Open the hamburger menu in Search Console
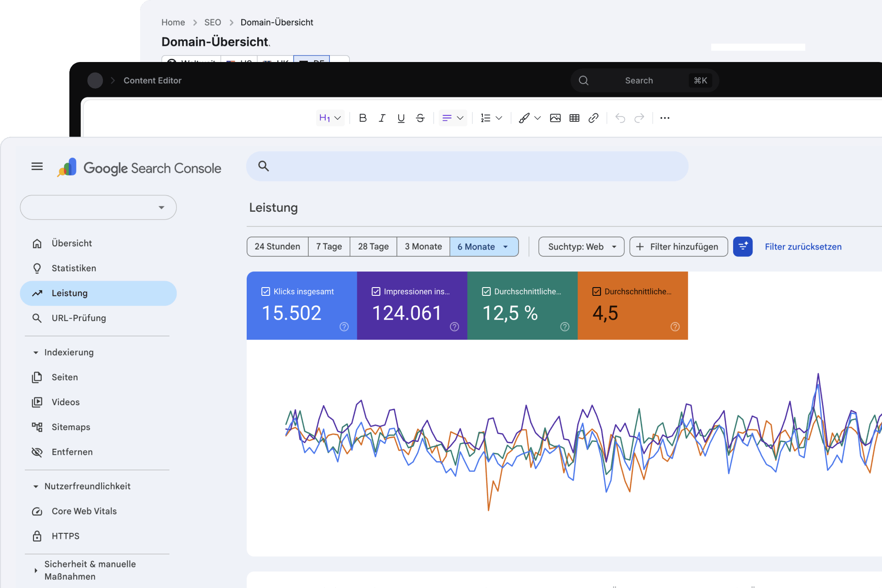This screenshot has width=882, height=588. click(x=37, y=166)
